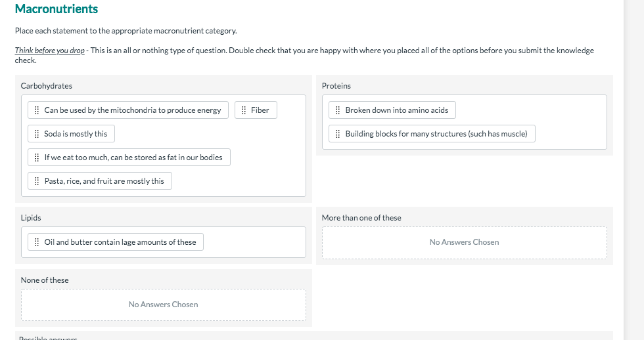Click the Macronutrients page title
This screenshot has height=340, width=644.
point(57,9)
